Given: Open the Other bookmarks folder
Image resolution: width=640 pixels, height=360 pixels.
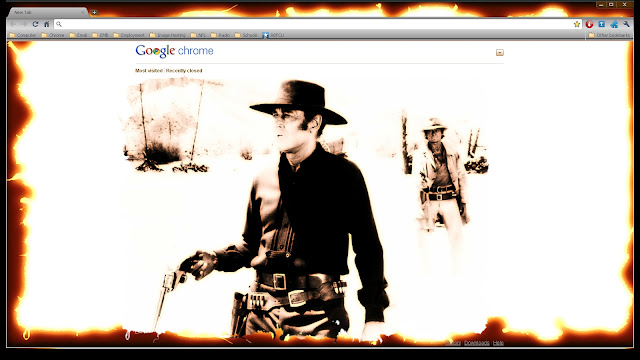Looking at the screenshot, I should (609, 35).
